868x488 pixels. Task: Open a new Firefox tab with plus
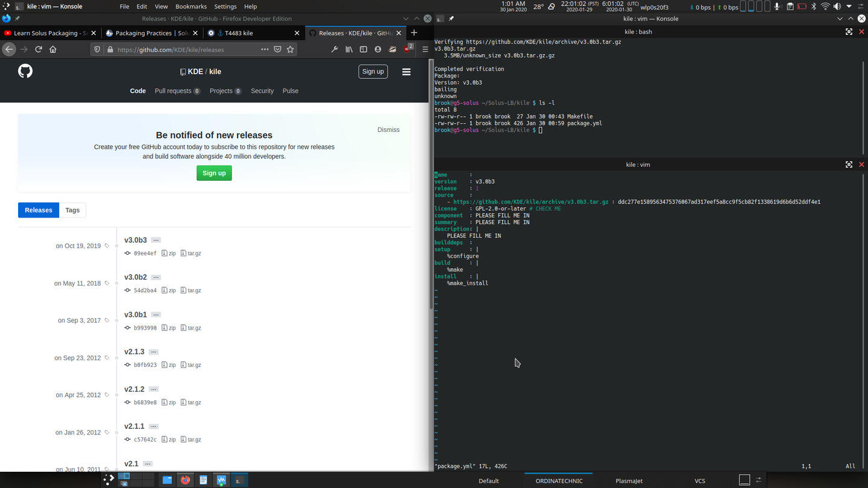414,33
